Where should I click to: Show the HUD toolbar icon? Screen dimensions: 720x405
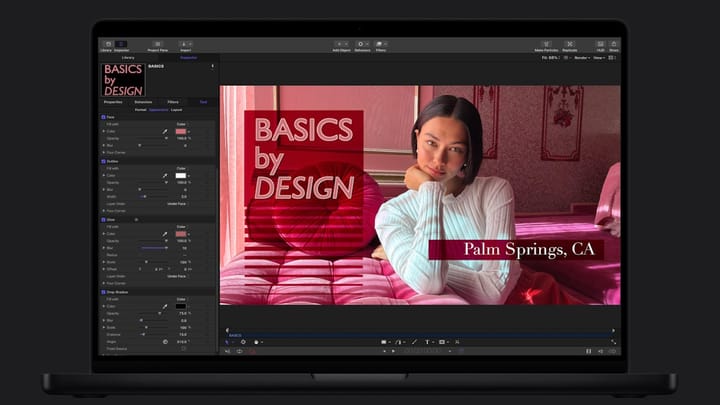click(600, 44)
